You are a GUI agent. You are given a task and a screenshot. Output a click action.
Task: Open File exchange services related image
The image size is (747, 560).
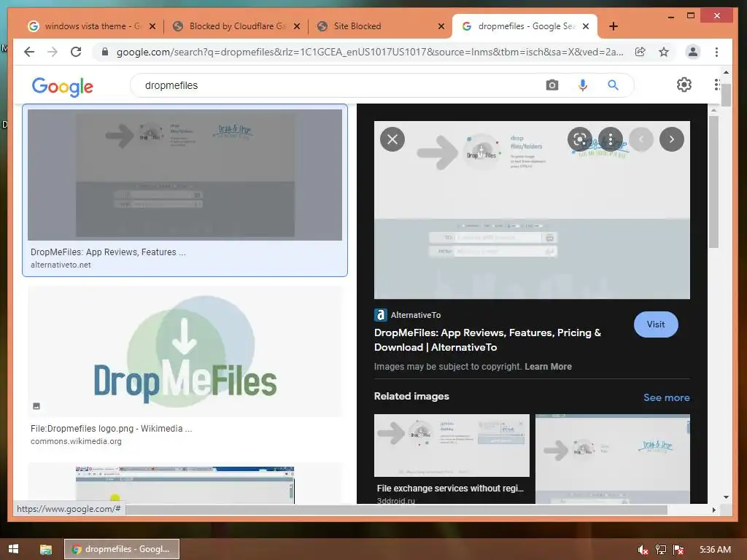pyautogui.click(x=452, y=446)
